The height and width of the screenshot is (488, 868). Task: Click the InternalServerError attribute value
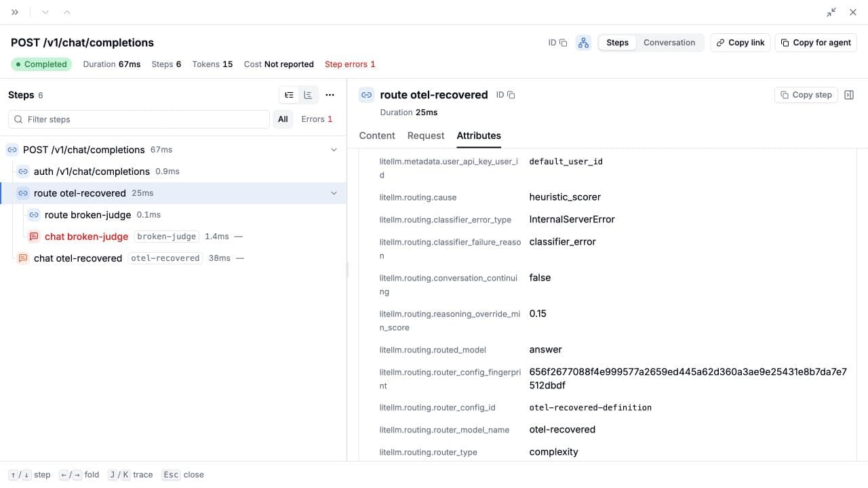click(572, 220)
